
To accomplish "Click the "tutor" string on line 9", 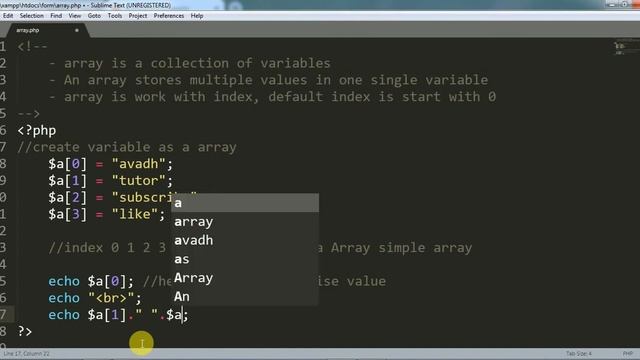I will point(138,181).
